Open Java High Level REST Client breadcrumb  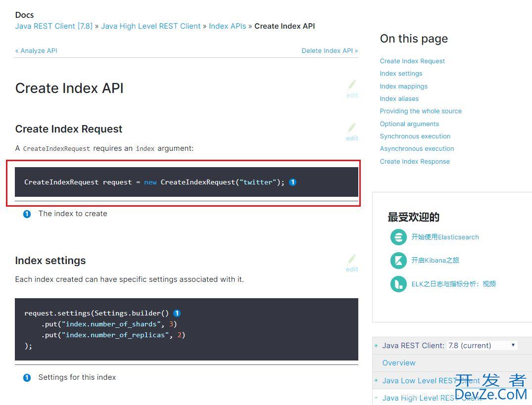[150, 26]
